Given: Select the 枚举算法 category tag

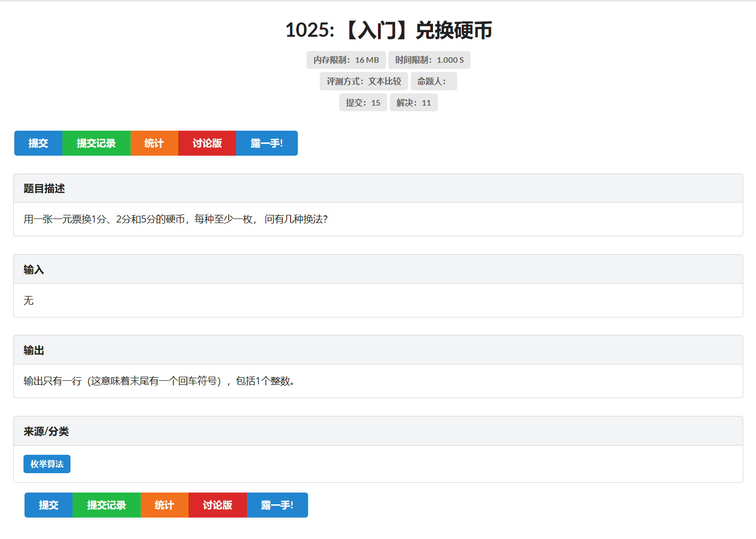Looking at the screenshot, I should (x=46, y=464).
